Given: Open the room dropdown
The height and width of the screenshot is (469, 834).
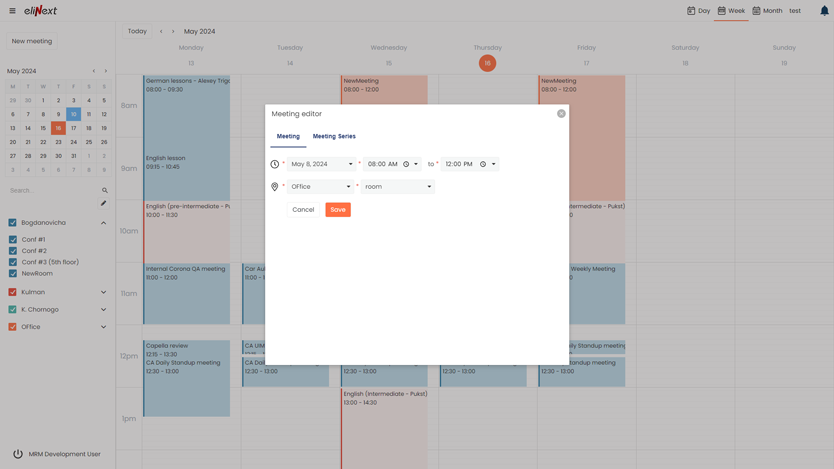Looking at the screenshot, I should 398,187.
